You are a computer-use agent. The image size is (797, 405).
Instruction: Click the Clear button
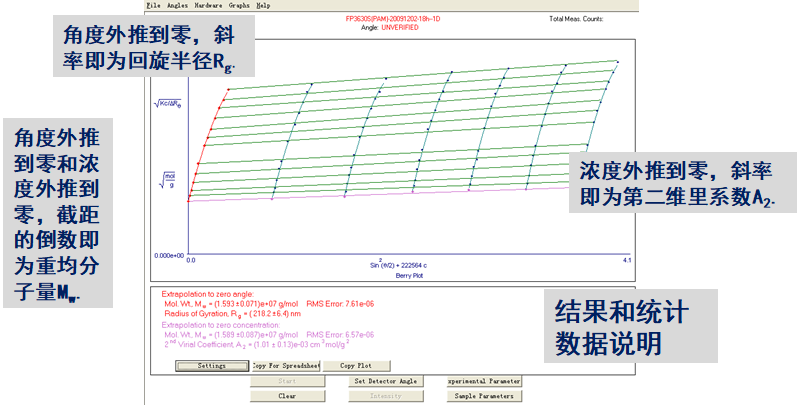coord(286,396)
